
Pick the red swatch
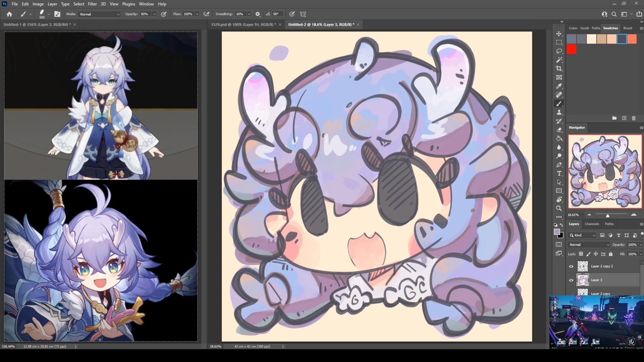point(572,50)
